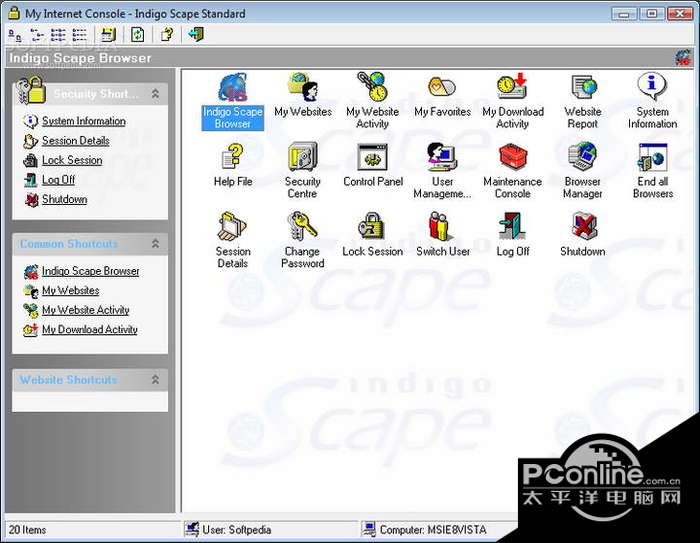Screen dimensions: 700x543
Task: Open System Information link in sidebar
Action: 83,121
